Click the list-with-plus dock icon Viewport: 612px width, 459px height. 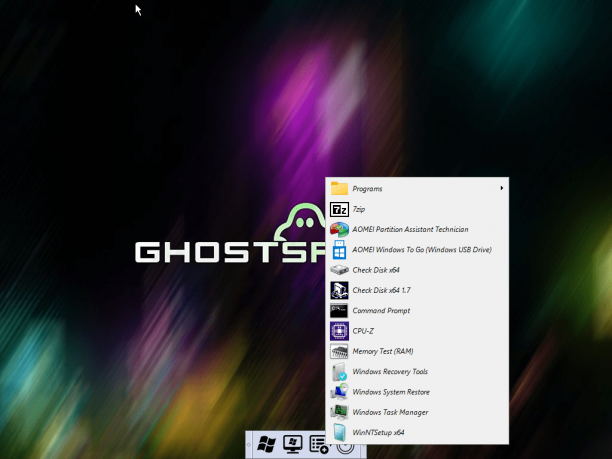click(318, 445)
